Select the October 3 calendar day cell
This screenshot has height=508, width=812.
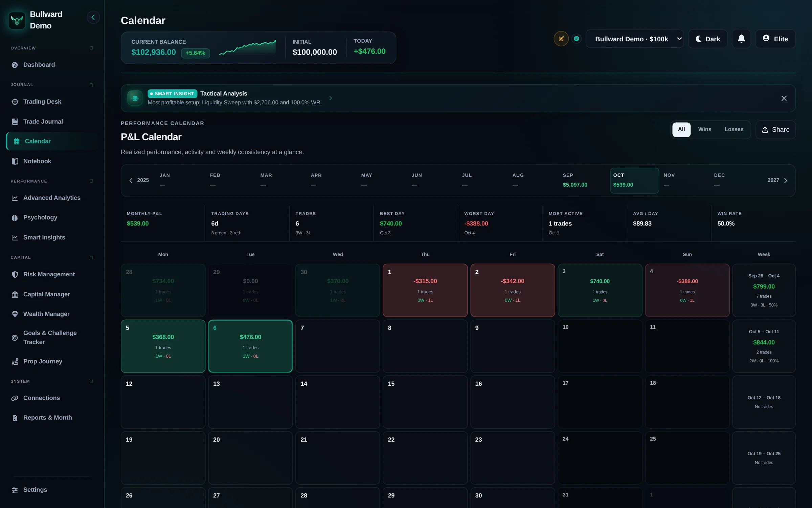600,290
